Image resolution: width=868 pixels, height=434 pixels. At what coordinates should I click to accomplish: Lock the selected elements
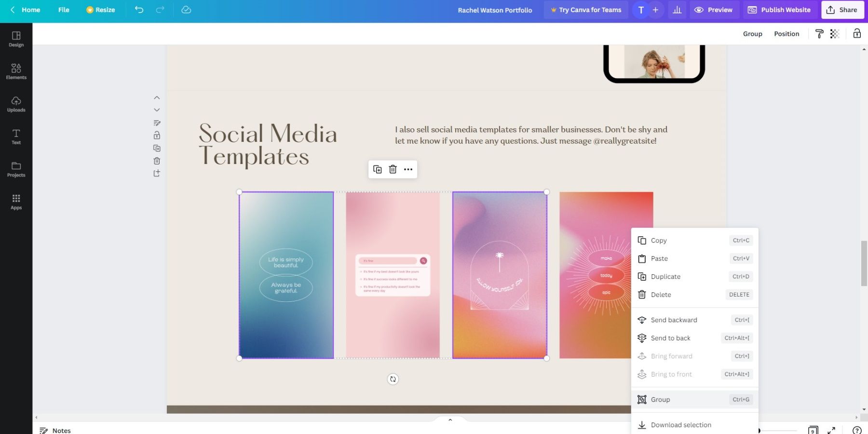[x=157, y=135]
